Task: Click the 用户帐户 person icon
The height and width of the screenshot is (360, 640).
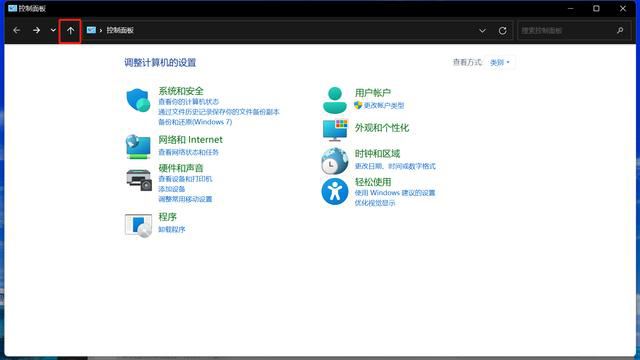Action: [335, 100]
